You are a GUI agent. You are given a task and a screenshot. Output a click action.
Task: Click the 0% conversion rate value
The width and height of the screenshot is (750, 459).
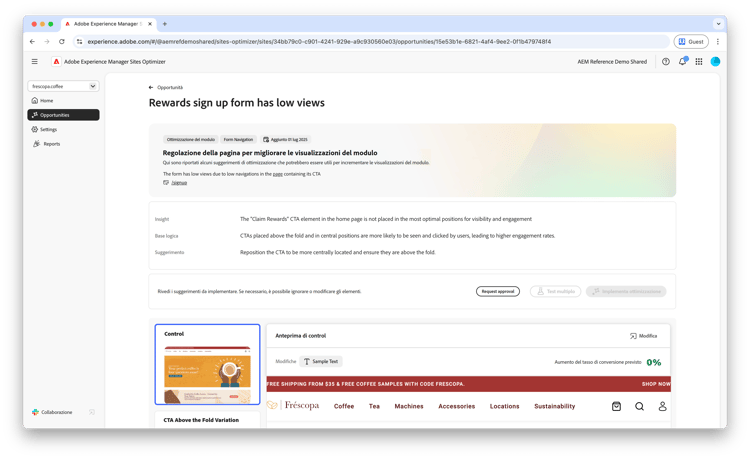click(x=654, y=362)
